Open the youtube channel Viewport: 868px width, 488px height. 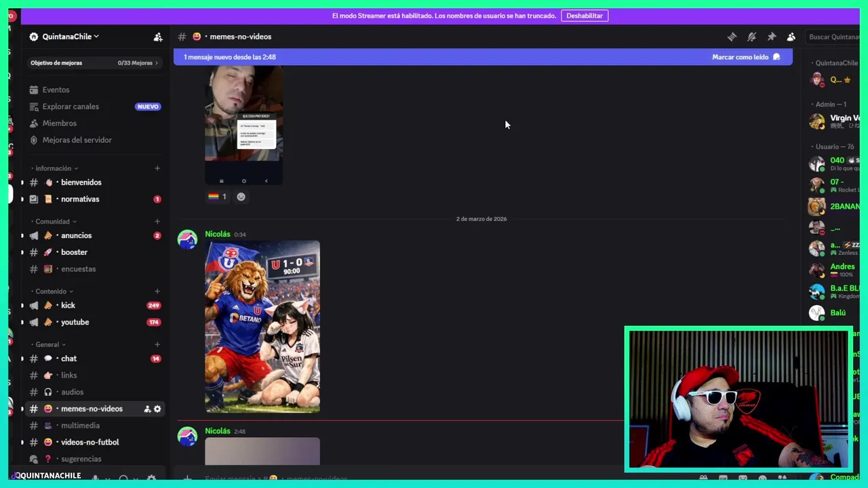pos(94,323)
